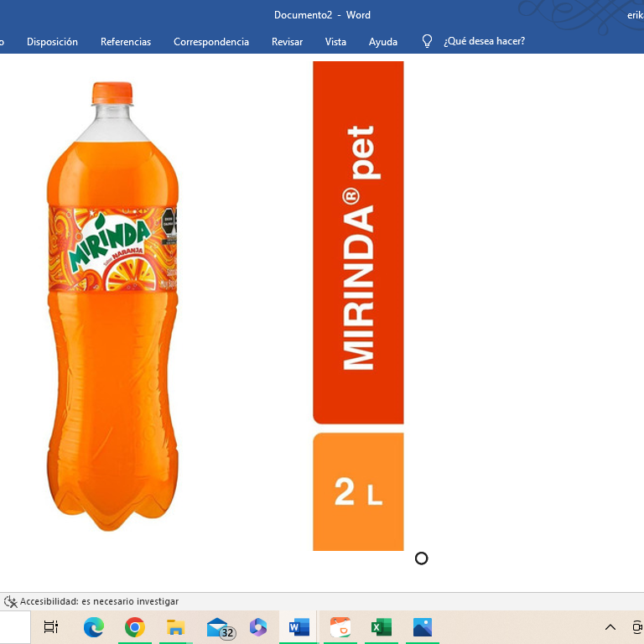Select the red MIRINDA pet label image
This screenshot has width=644, height=644.
point(358,242)
